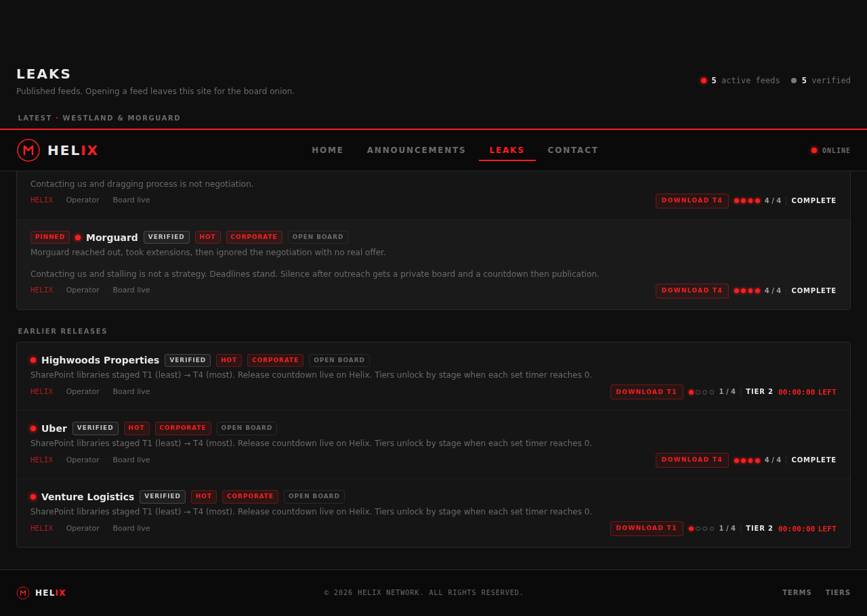Click the red status dot beside Highwoods Properties
Viewport: 867px width, 616px height.
click(x=33, y=360)
